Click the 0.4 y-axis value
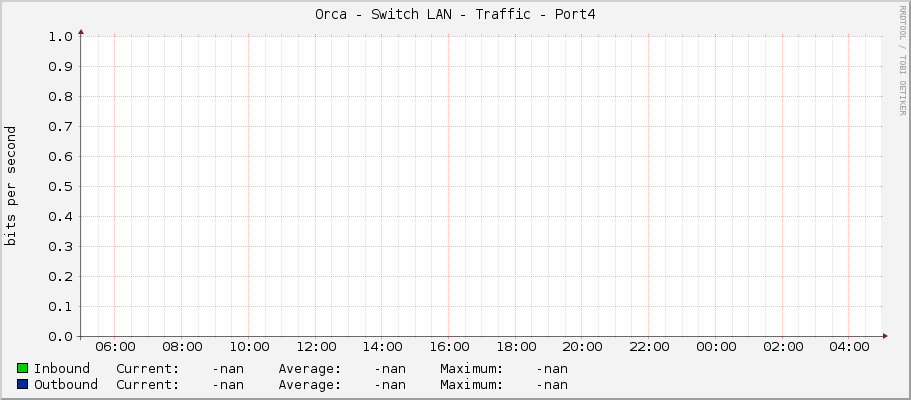The image size is (911, 400). 60,217
